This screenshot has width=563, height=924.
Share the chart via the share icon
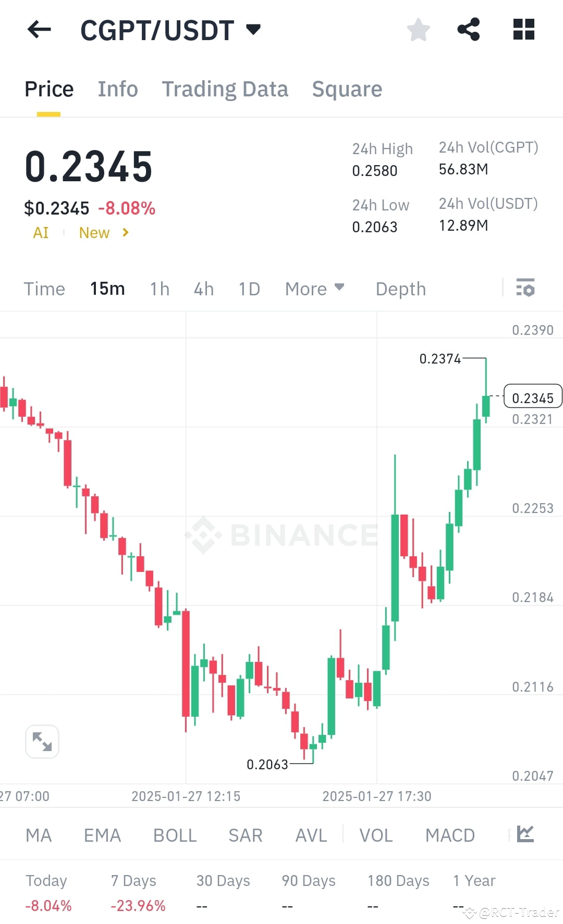(x=469, y=30)
